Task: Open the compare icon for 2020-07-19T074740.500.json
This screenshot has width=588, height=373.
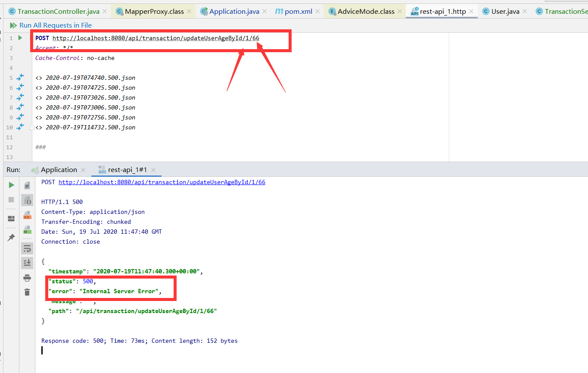Action: (x=20, y=78)
